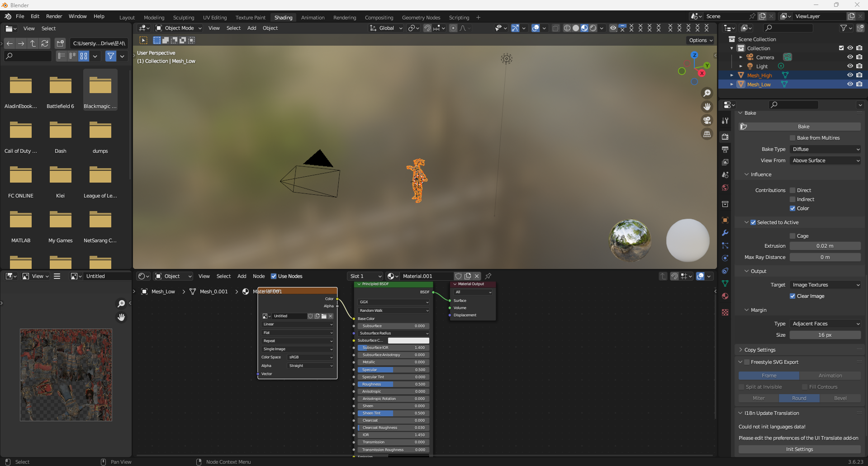
Task: Click the Subsurface Color white swatch
Action: 408,340
